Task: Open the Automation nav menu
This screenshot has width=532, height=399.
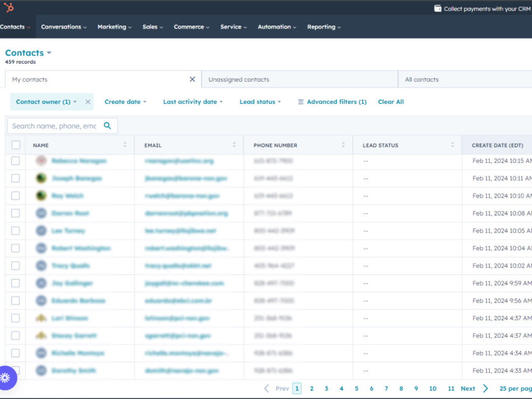Action: point(277,27)
